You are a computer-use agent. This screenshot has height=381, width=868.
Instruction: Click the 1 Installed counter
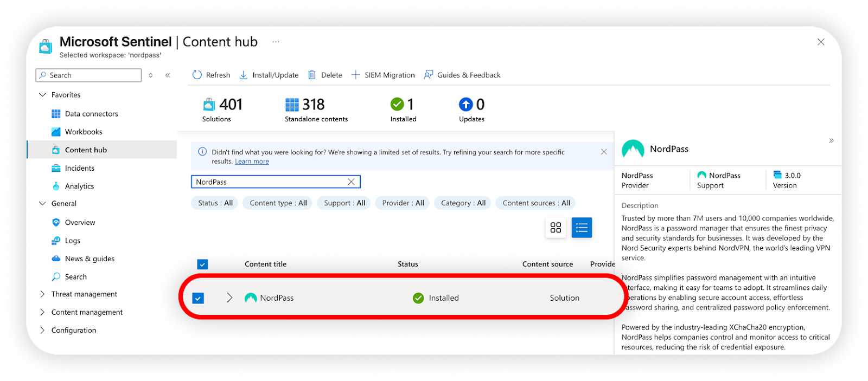click(404, 110)
